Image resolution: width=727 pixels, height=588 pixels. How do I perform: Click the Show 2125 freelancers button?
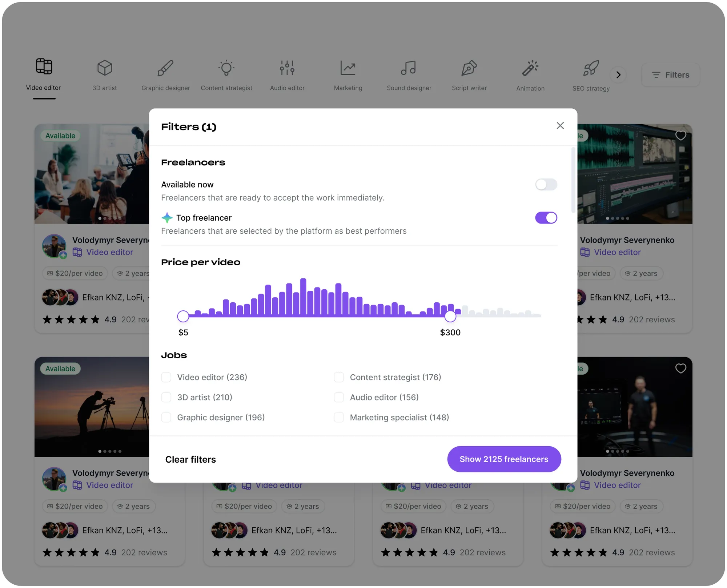(504, 459)
